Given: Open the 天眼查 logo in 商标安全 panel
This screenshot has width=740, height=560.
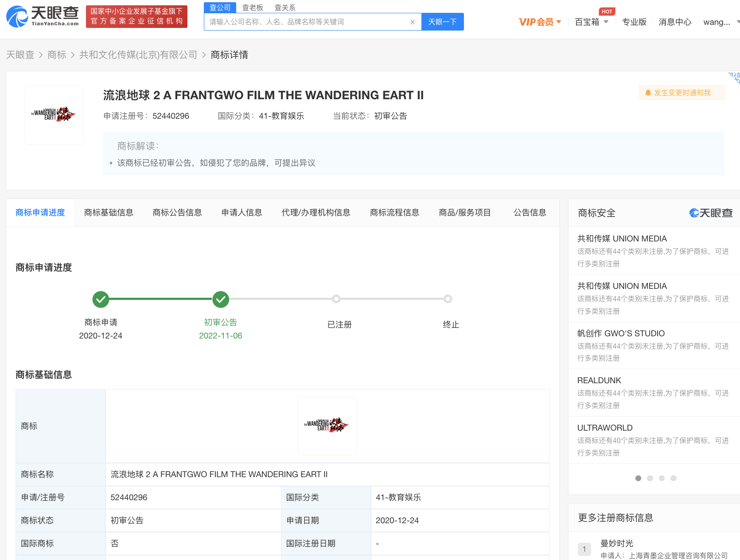Looking at the screenshot, I should click(711, 213).
